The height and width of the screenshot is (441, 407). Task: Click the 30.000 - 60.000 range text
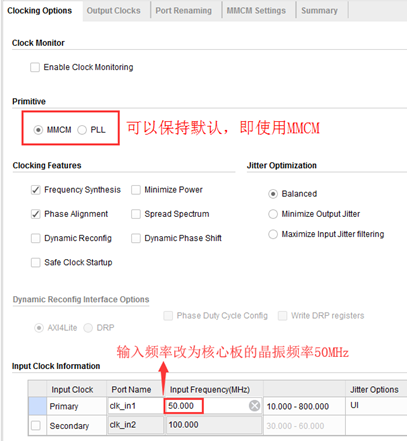click(295, 426)
